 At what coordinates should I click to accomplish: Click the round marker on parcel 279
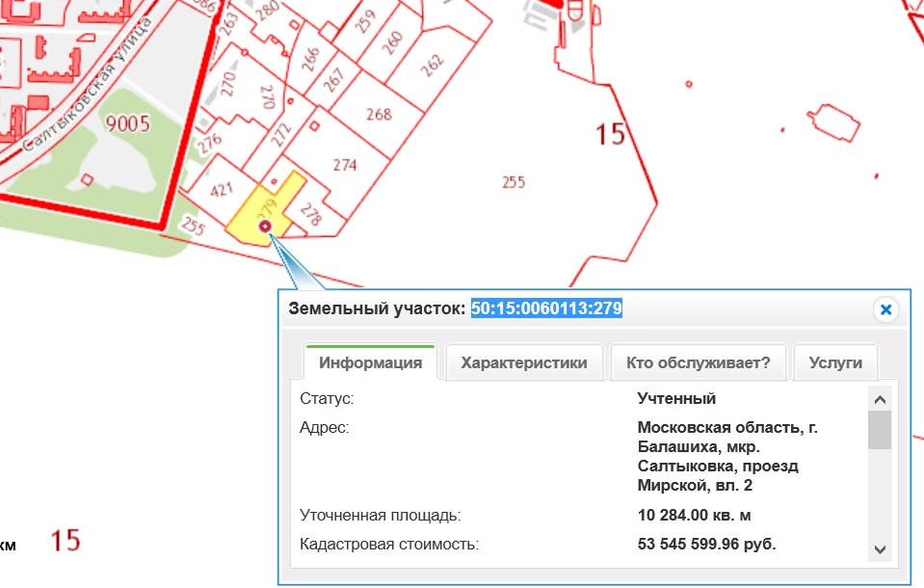266,226
